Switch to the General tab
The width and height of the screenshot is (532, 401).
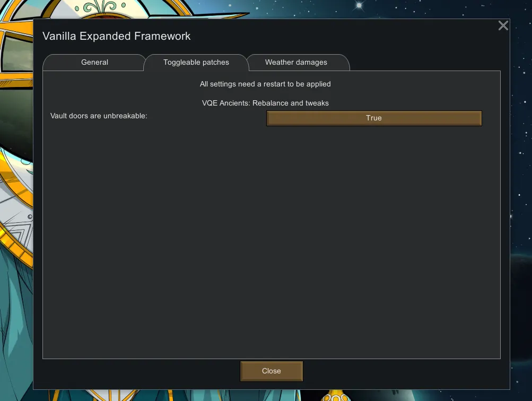pos(94,63)
